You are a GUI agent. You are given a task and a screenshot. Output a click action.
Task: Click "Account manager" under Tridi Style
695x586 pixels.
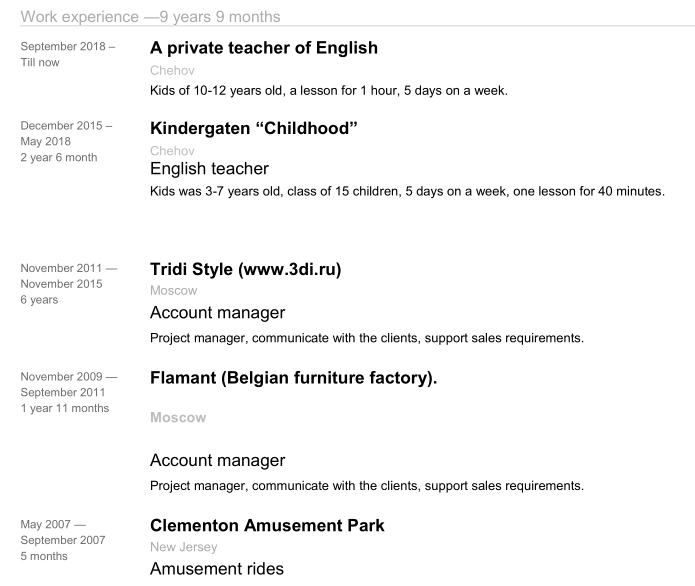[217, 314]
